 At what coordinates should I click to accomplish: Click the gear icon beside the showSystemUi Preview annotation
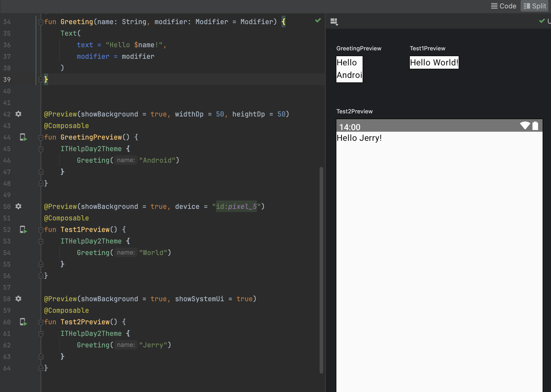[18, 299]
